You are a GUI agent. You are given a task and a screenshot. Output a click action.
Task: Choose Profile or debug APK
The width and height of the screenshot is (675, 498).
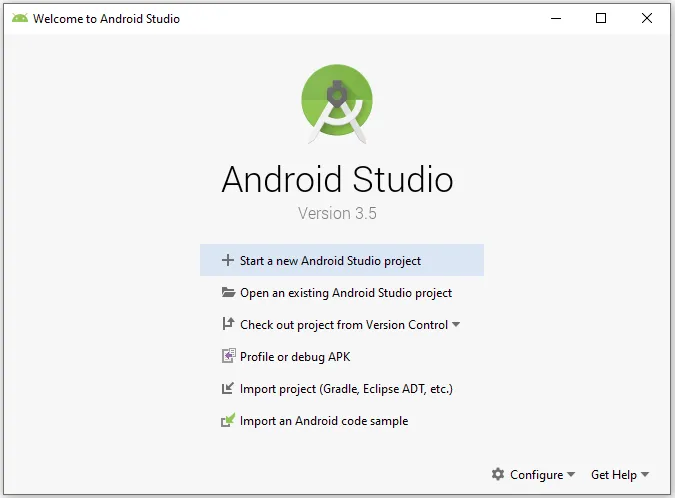[x=342, y=356]
